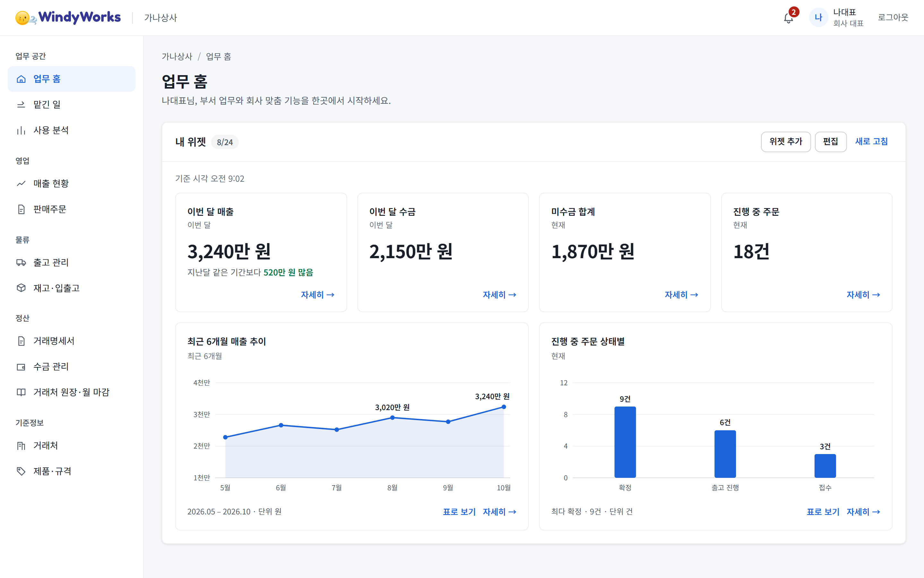Viewport: 924px width, 578px height.
Task: Click the 매출 현황 trend line icon
Action: [x=21, y=183]
